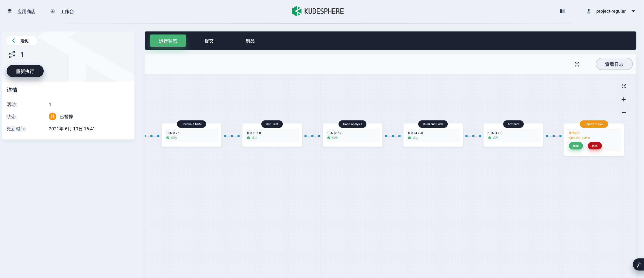644x278 pixels.
Task: Click the KubeSphere logo
Action: click(318, 11)
